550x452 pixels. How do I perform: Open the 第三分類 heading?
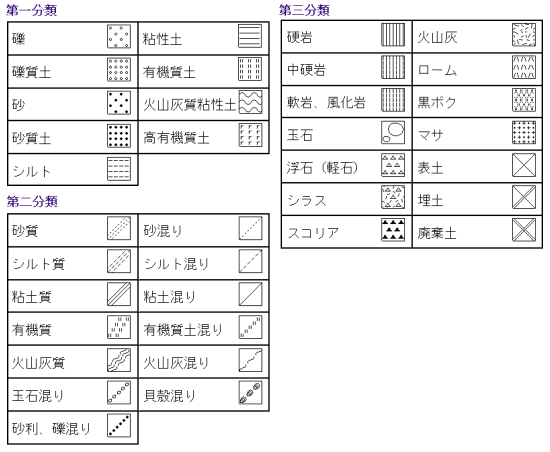pyautogui.click(x=304, y=10)
